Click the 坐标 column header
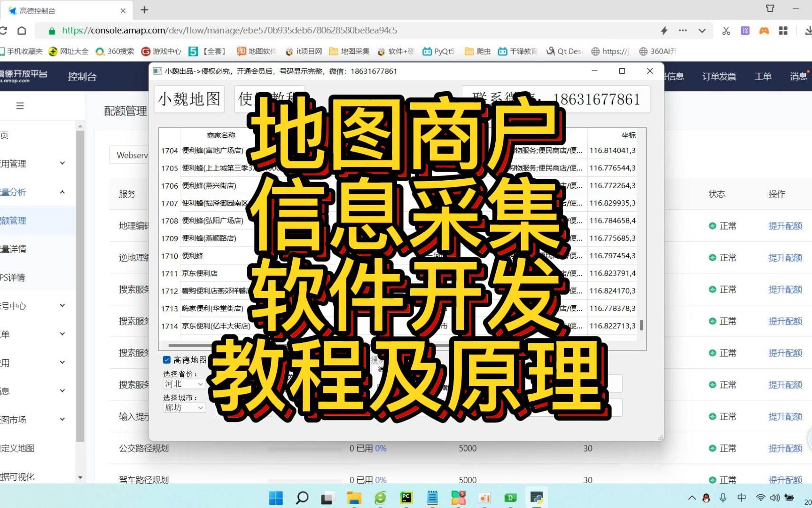This screenshot has height=508, width=812. [x=628, y=135]
